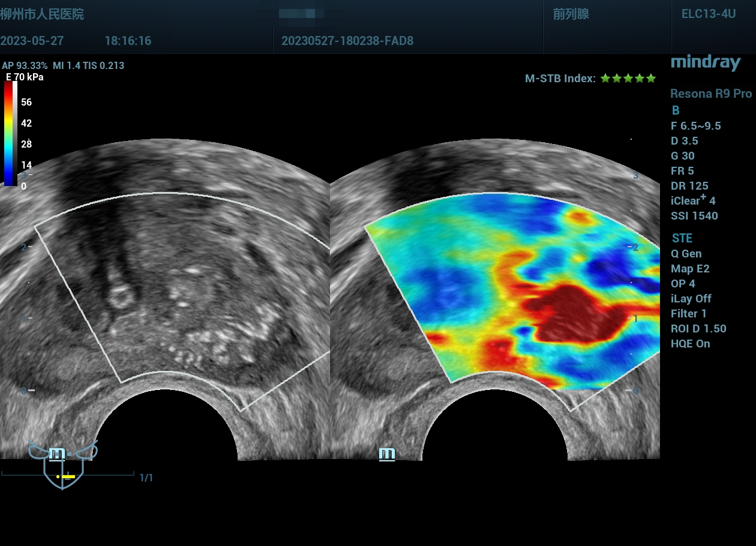Screen dimensions: 756x546
Task: Click the right elastogram 'm' orientation marker
Action: point(387,454)
